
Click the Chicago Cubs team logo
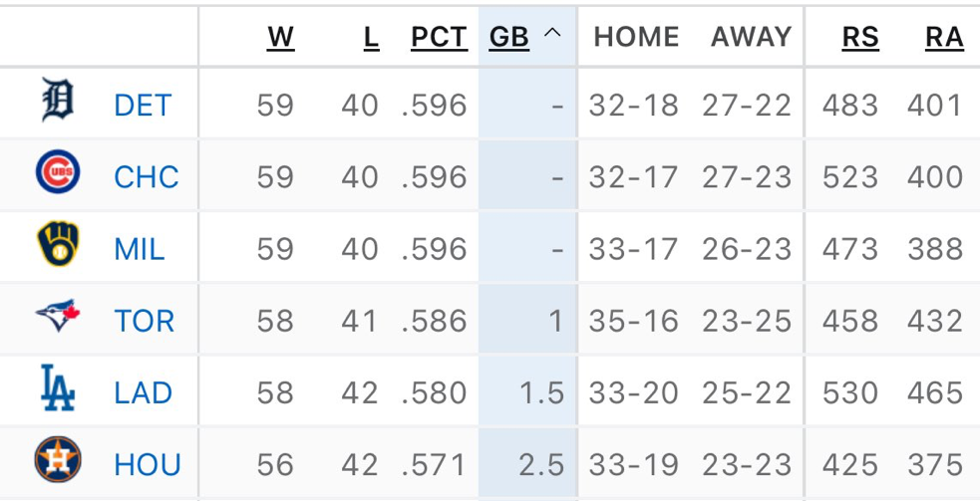(x=58, y=173)
